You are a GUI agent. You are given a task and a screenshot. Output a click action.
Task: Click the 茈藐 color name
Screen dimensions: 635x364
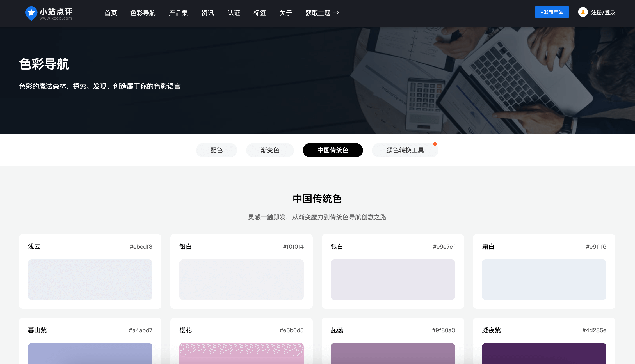[337, 330]
